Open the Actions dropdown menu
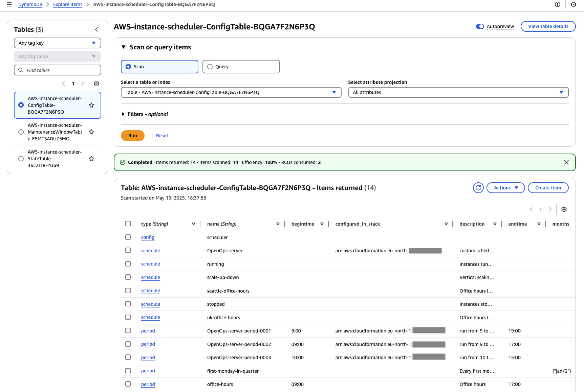 coord(506,188)
